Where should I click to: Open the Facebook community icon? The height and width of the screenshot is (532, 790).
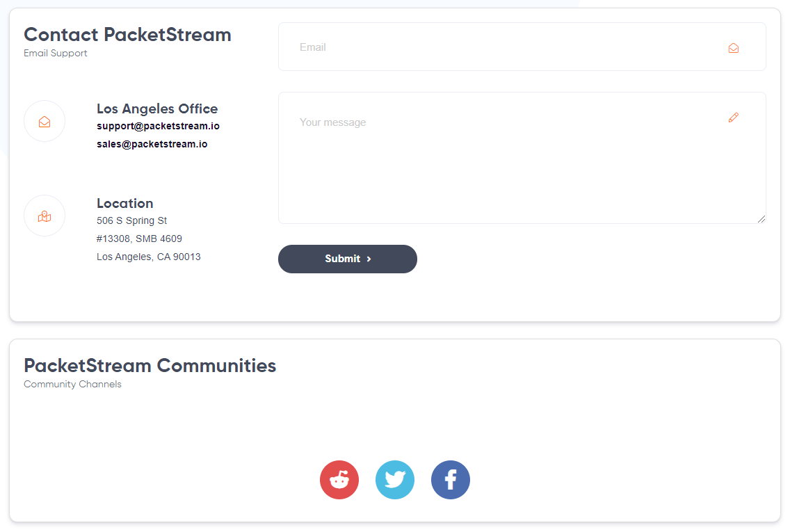pyautogui.click(x=451, y=480)
